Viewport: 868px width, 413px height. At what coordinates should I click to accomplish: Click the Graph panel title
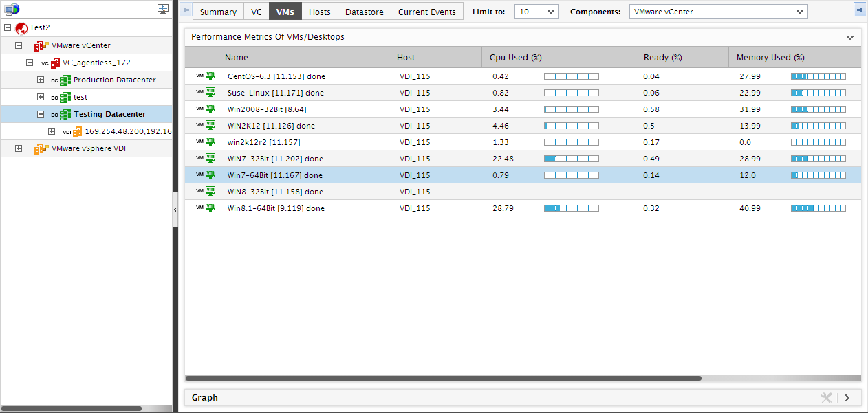[x=205, y=398]
